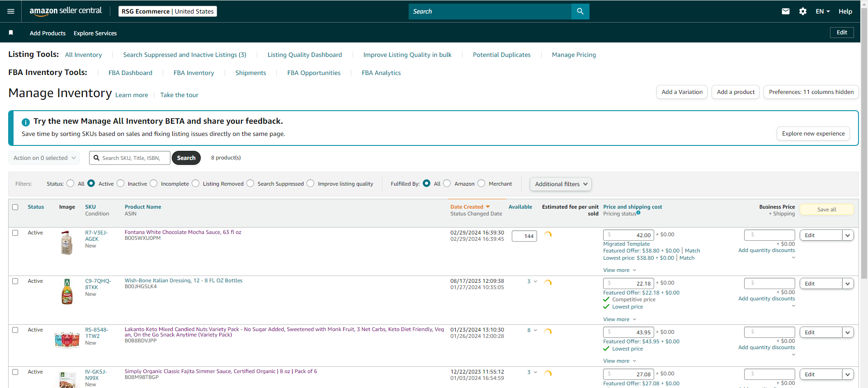Open Add Products in the navigation bar

point(47,33)
